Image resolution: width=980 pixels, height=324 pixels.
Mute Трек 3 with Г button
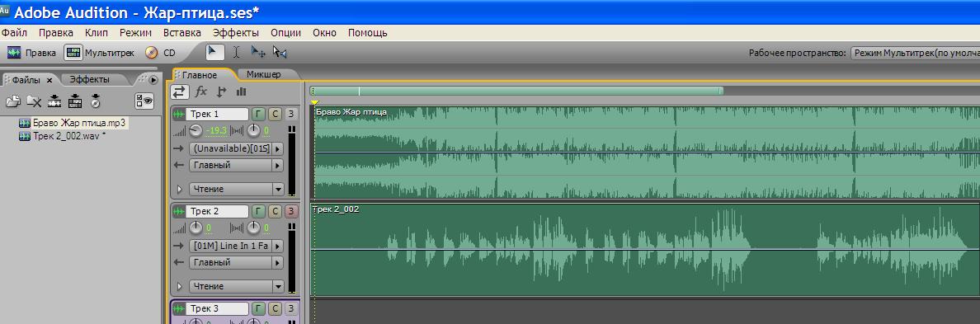(259, 308)
